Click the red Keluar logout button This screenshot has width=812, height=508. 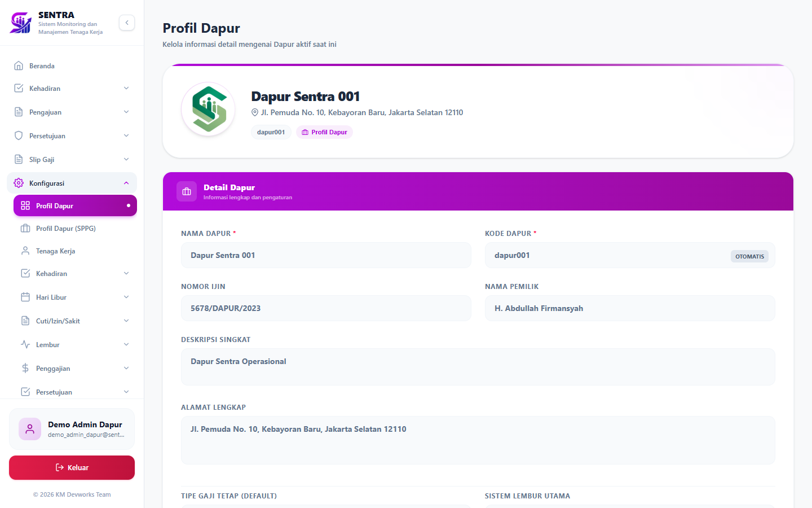(72, 467)
